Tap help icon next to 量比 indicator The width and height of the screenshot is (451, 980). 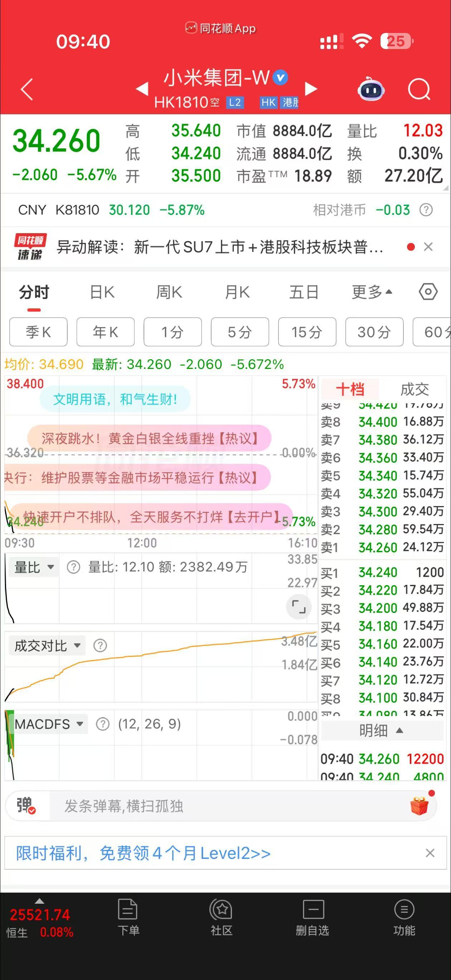(x=73, y=567)
